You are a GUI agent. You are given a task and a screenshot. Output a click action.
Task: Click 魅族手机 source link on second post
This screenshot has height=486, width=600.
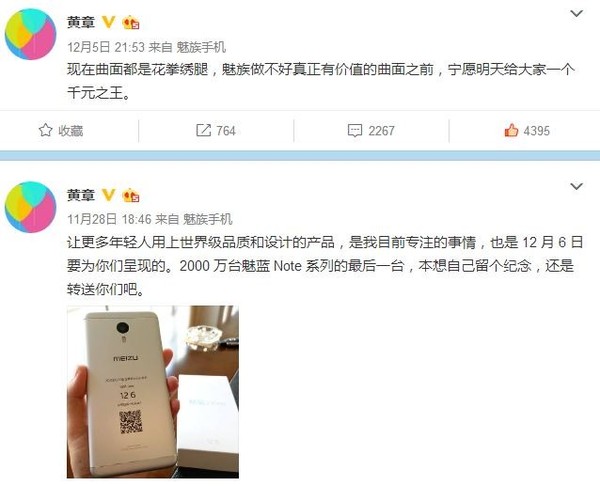[x=208, y=219]
